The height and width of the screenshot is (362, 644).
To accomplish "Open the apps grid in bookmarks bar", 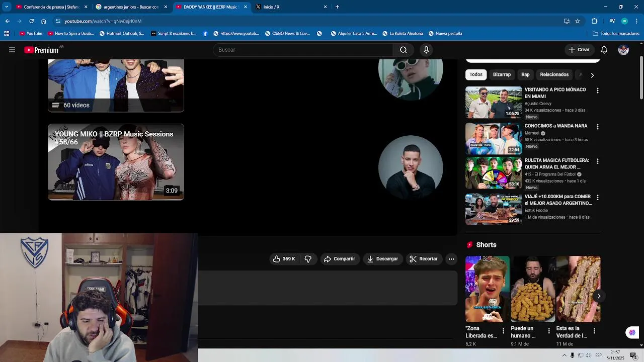I will [7, 34].
